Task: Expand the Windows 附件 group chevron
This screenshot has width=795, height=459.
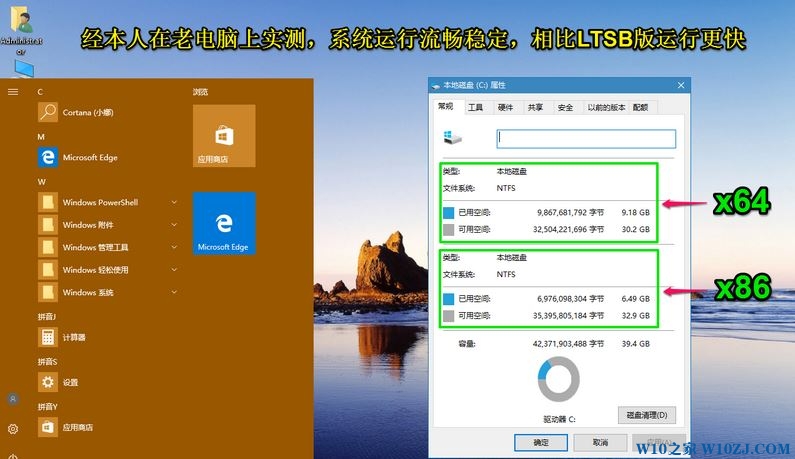Action: [x=174, y=225]
